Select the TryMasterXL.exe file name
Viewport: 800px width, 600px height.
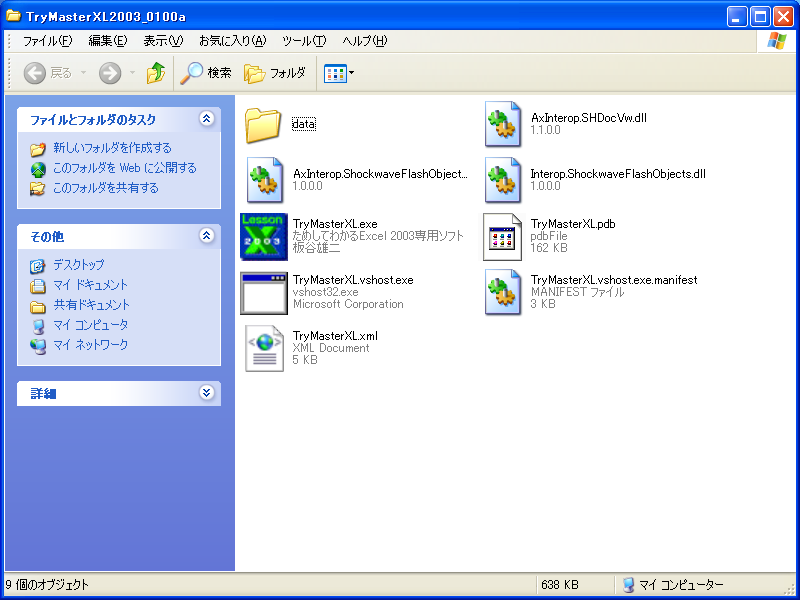(335, 224)
